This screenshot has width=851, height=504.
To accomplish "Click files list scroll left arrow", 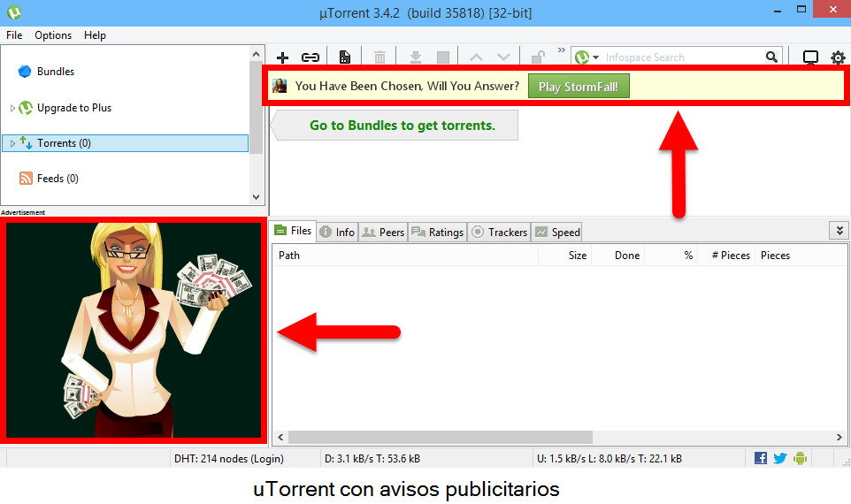I will click(280, 438).
